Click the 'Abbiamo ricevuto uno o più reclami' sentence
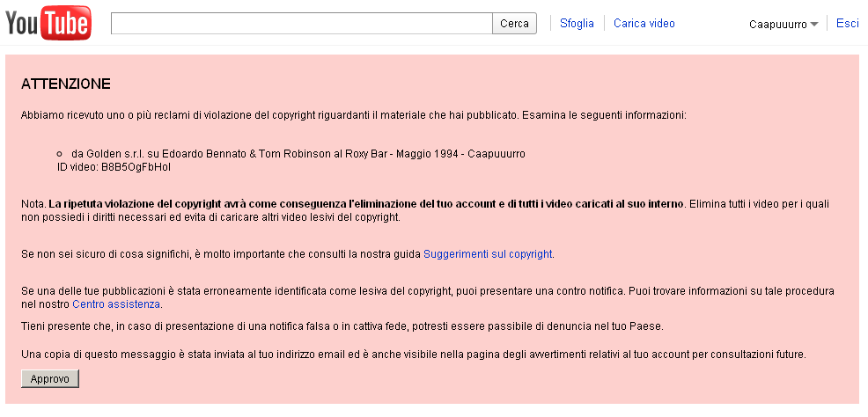Image resolution: width=868 pixels, height=417 pixels. tap(354, 115)
